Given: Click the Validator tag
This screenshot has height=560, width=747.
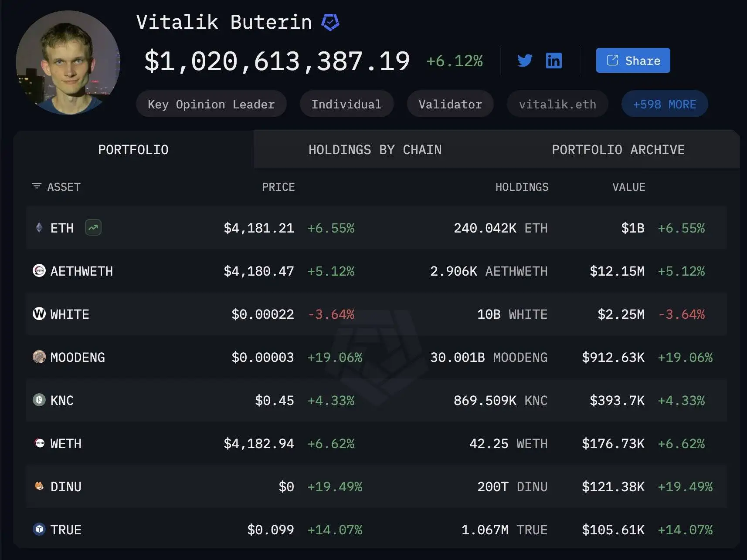Looking at the screenshot, I should [x=450, y=104].
